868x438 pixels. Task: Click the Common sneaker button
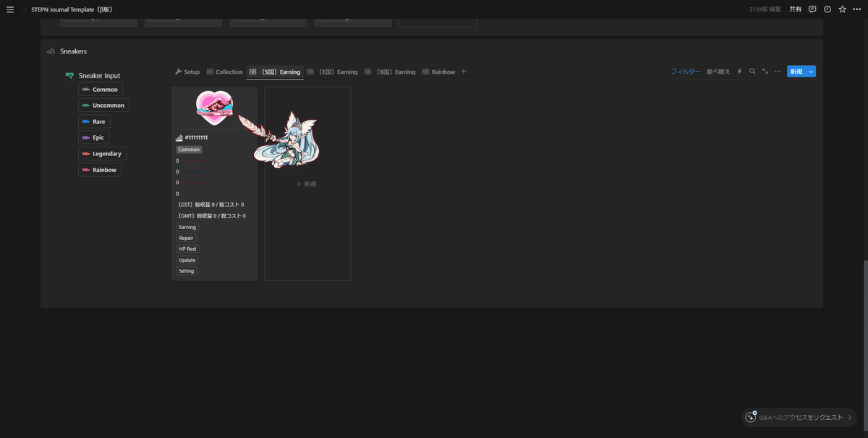point(101,90)
